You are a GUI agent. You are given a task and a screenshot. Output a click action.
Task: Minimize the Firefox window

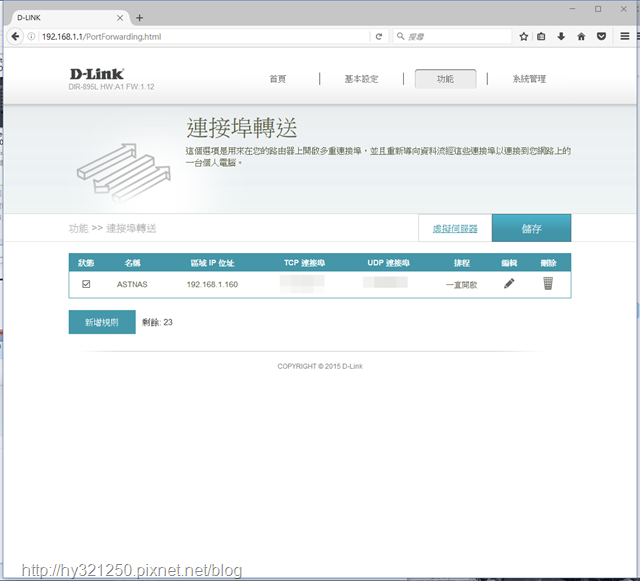[x=572, y=9]
